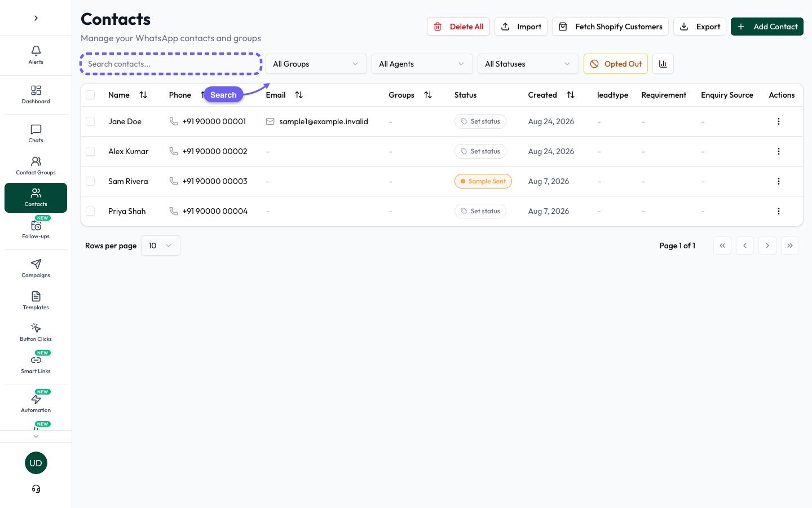The height and width of the screenshot is (508, 812).
Task: Tick the select-all checkbox in the header
Action: [x=90, y=95]
